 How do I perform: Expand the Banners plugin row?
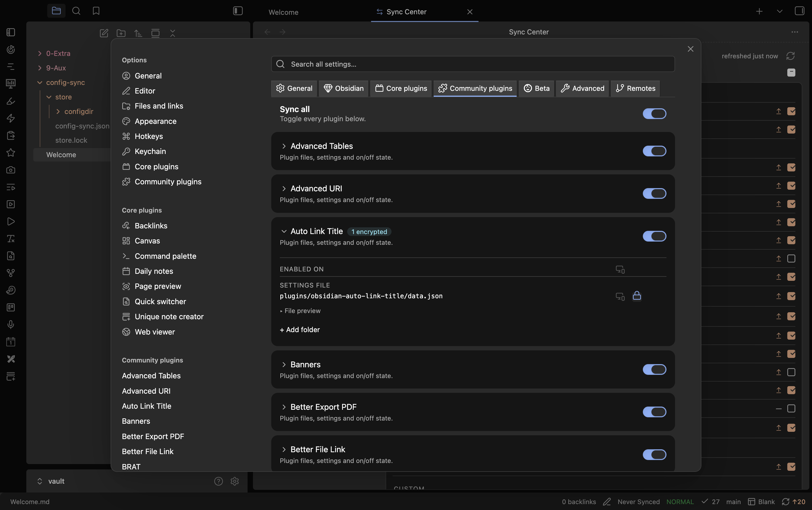point(284,365)
